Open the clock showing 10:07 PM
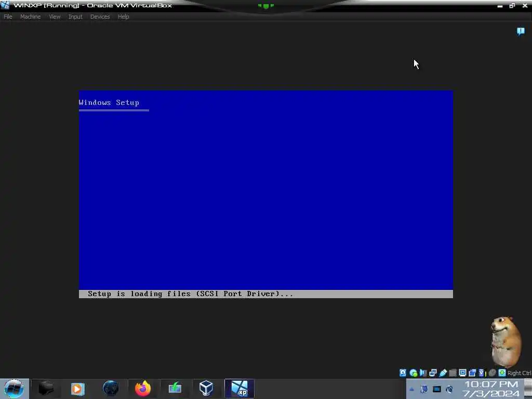Viewport: 532px width, 399px height. [x=491, y=389]
